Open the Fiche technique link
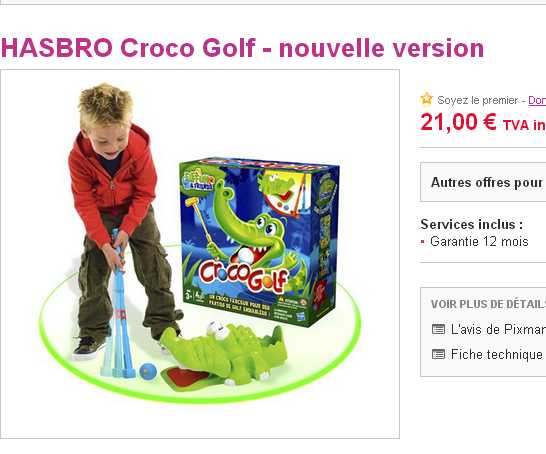The height and width of the screenshot is (454, 546). tap(497, 354)
